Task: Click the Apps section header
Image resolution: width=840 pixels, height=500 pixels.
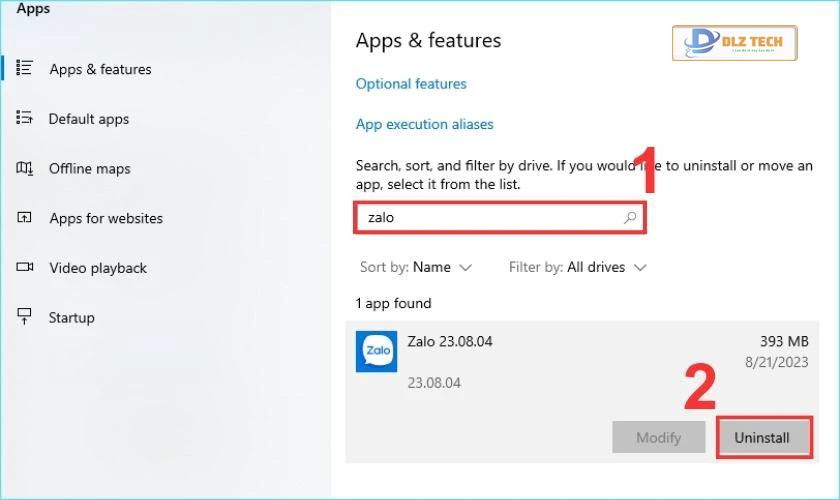Action: tap(33, 9)
